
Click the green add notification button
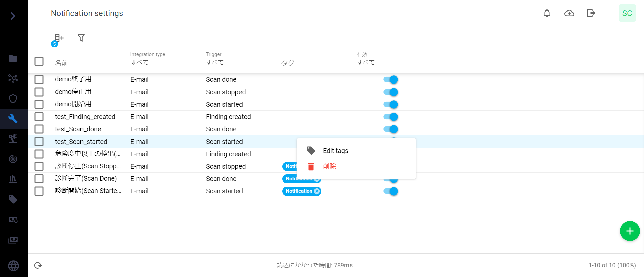pyautogui.click(x=630, y=231)
